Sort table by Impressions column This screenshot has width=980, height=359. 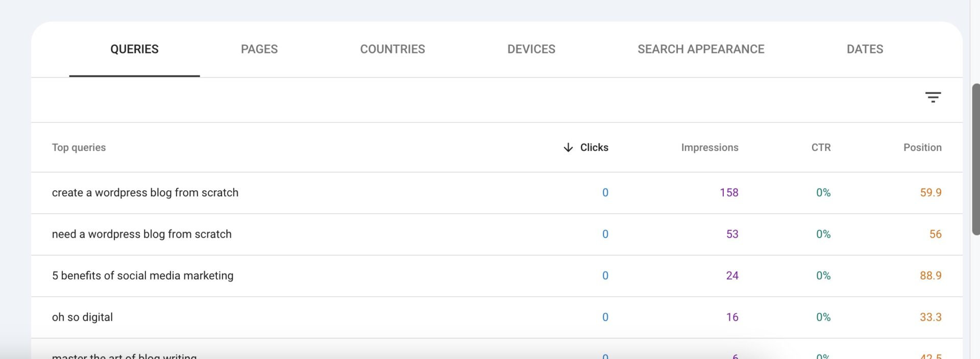(x=709, y=147)
